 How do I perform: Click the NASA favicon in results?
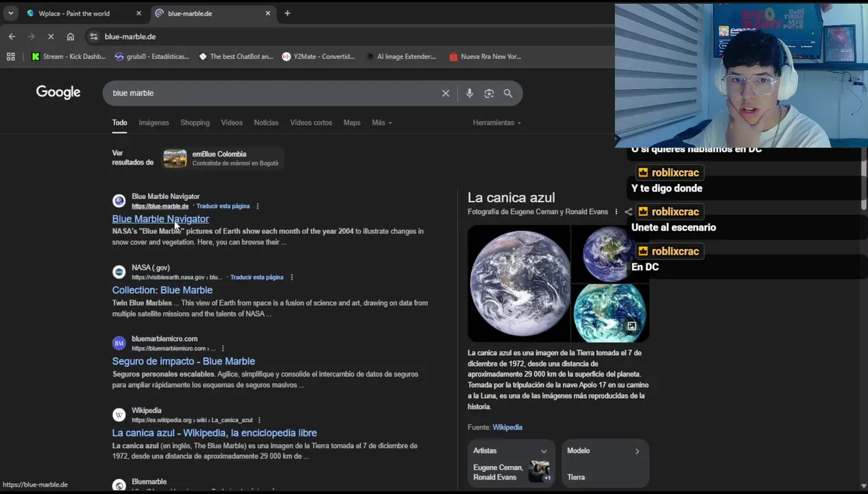click(119, 272)
